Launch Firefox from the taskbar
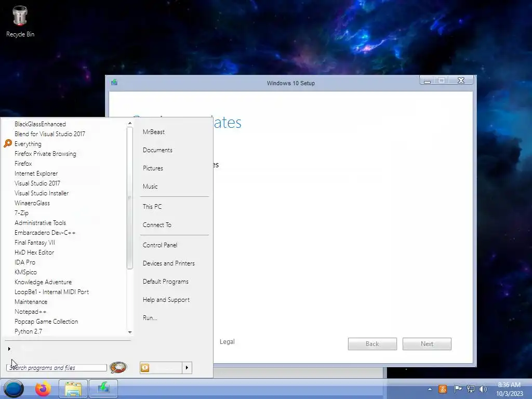The image size is (532, 399). (43, 389)
